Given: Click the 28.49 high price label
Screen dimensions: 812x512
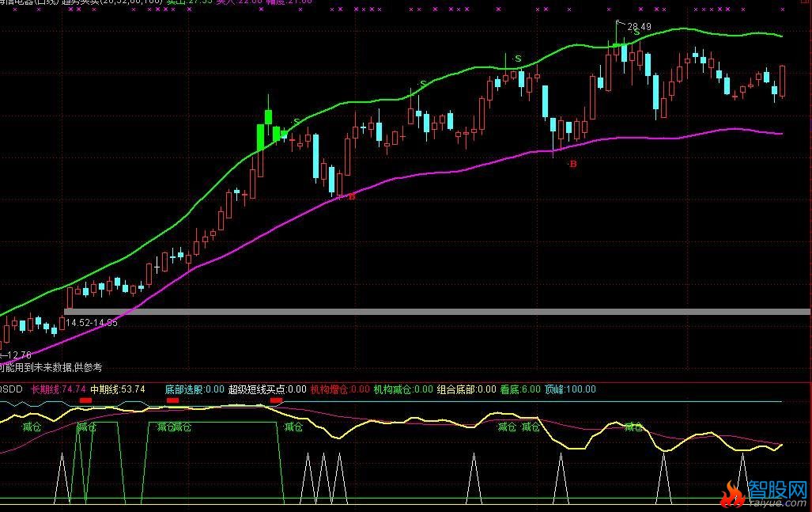Looking at the screenshot, I should (x=639, y=26).
